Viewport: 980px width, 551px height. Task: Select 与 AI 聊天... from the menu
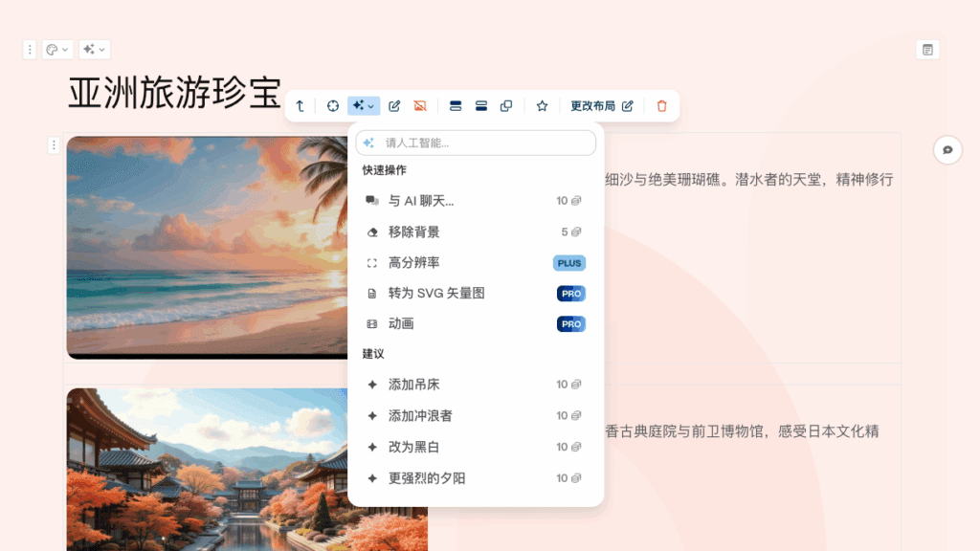[476, 201]
